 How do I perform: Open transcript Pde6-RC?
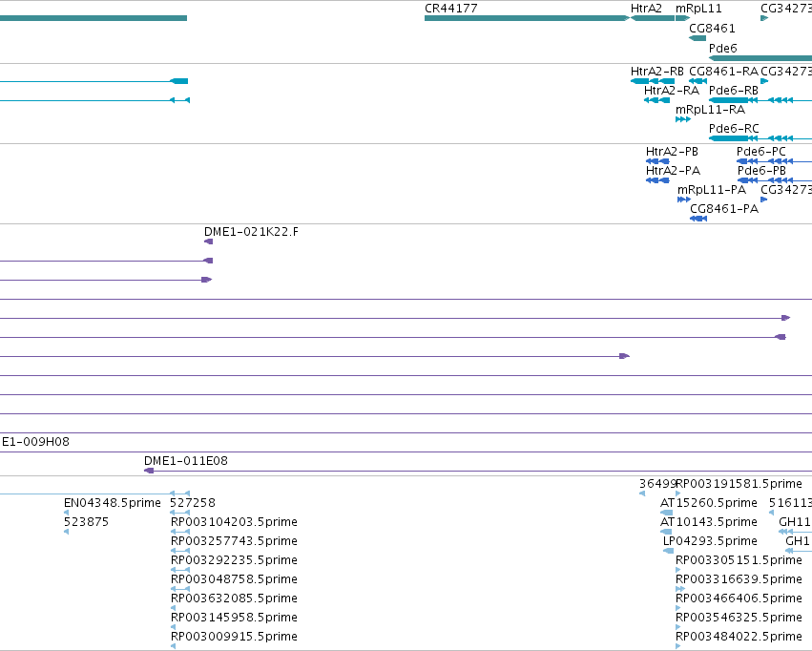(x=734, y=129)
